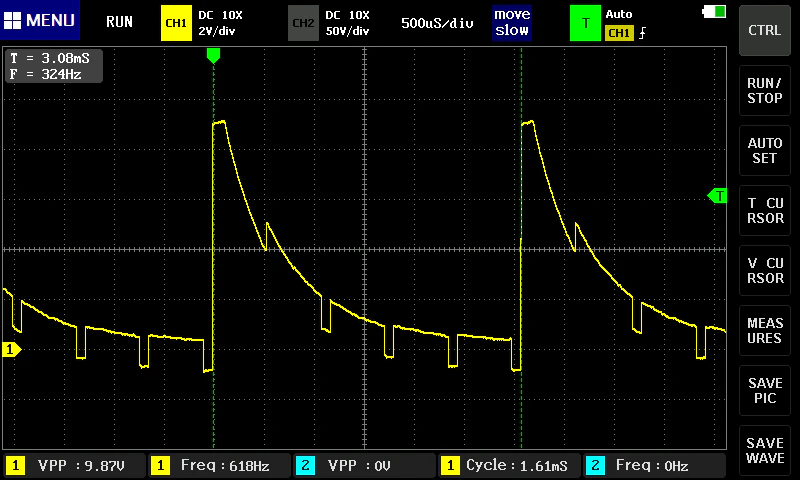Change the Auto trigger mode
Image resolution: width=800 pixels, height=480 pixels.
coord(619,14)
